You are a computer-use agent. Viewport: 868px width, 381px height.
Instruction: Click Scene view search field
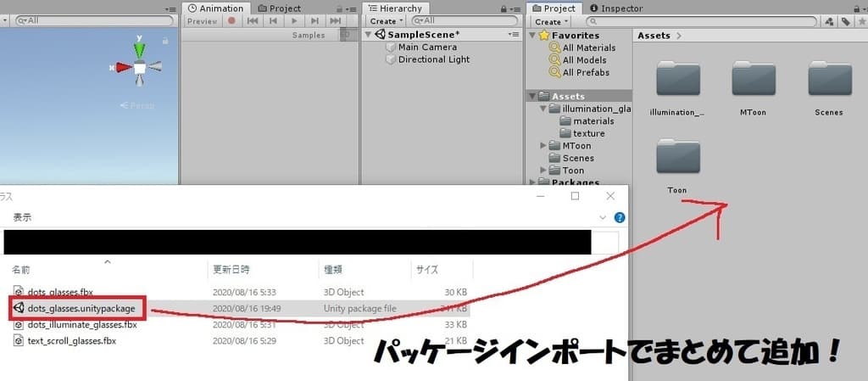[93, 20]
